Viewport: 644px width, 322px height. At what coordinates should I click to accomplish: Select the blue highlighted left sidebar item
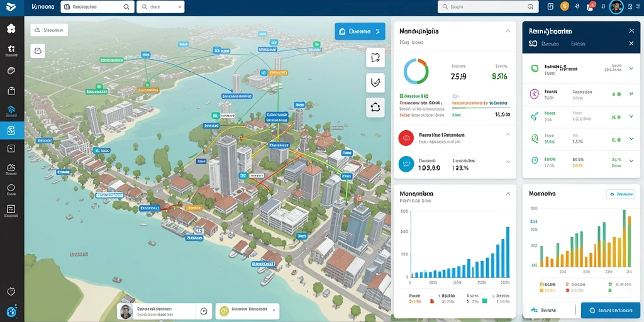point(11,131)
